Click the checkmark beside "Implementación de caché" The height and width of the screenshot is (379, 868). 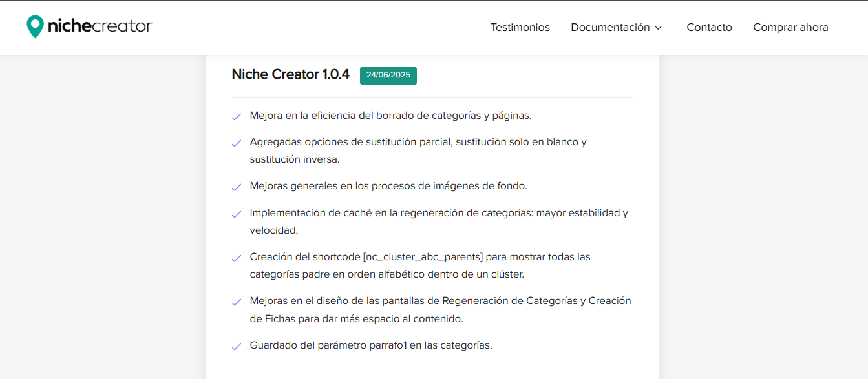click(x=237, y=214)
